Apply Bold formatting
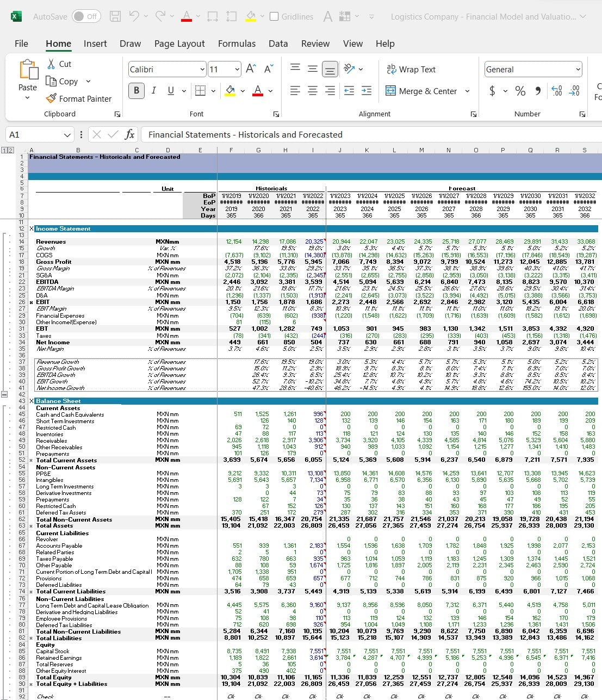 (x=136, y=90)
